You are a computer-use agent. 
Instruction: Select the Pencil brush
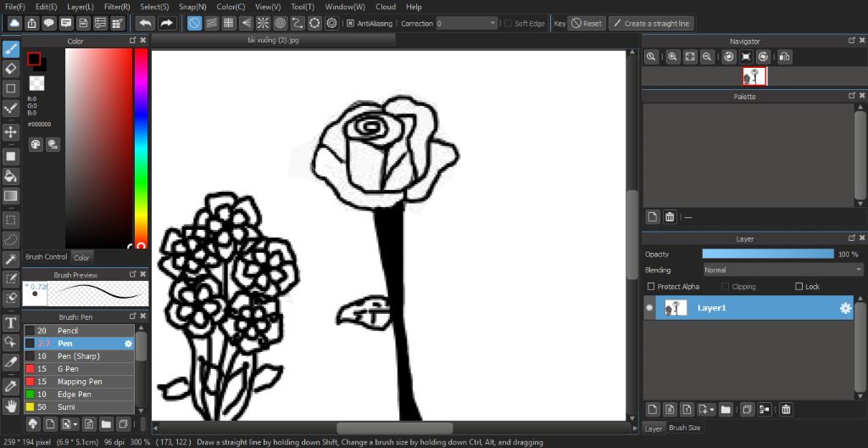coord(79,330)
